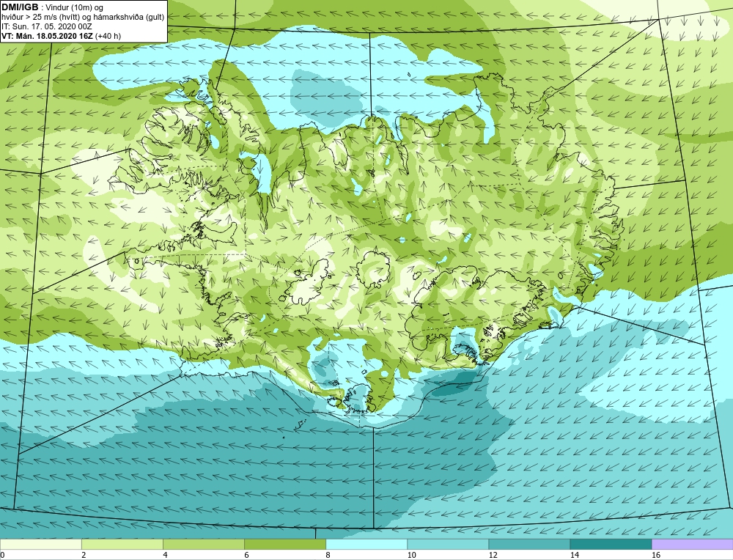Click the '(+40 h)' forecast offset text
Screen dimensions: 733x560
[x=108, y=36]
